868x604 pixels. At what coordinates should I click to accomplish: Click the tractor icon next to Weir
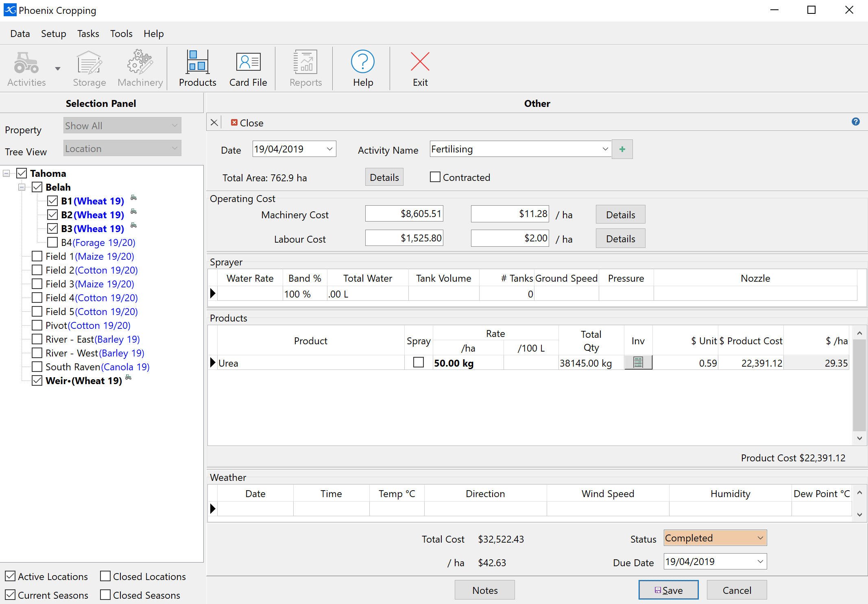(x=128, y=378)
